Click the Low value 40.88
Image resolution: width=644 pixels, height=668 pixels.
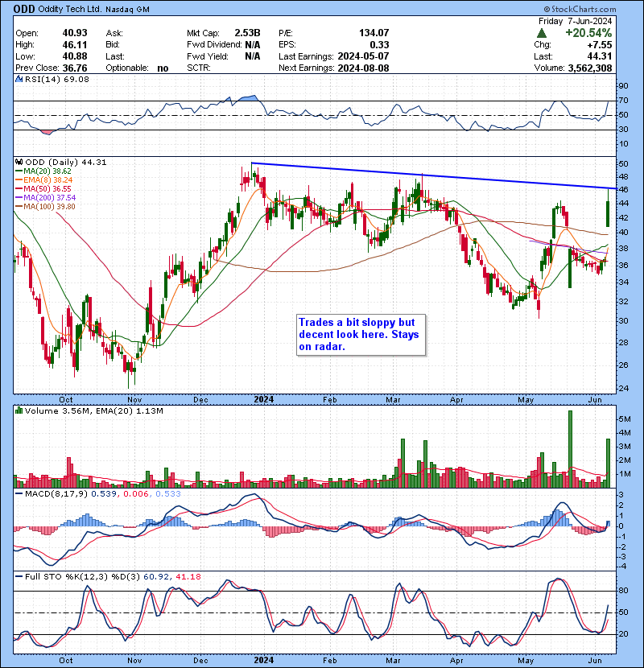75,56
